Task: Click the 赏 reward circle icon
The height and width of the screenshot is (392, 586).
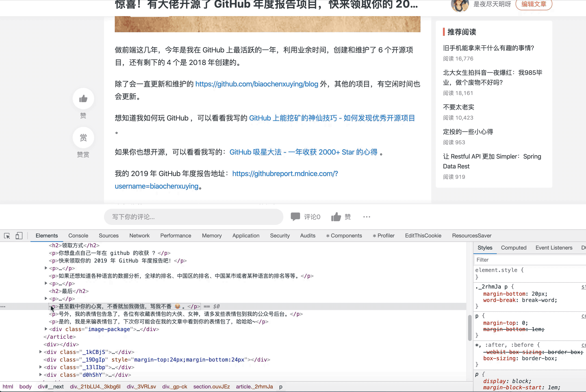Action: click(83, 138)
